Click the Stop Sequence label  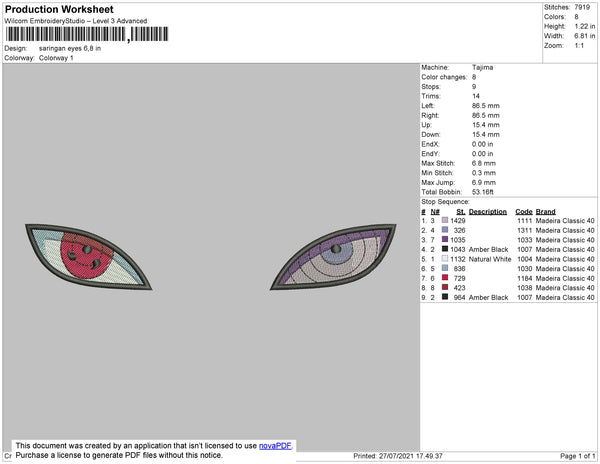tap(445, 202)
